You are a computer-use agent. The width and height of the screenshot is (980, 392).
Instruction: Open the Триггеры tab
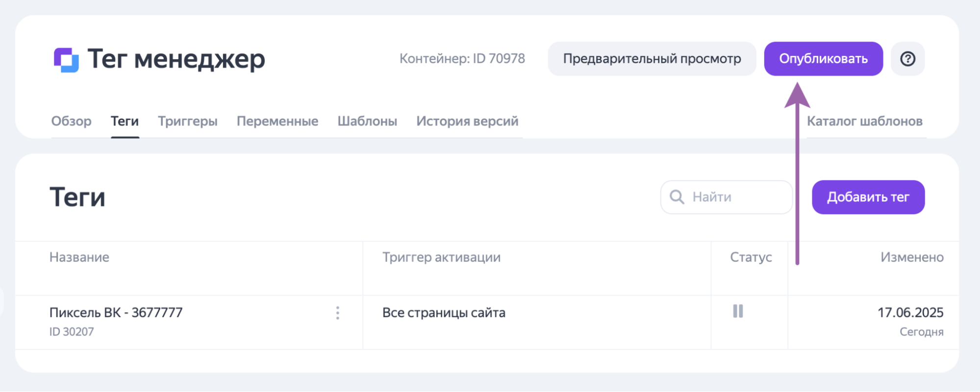coord(188,121)
